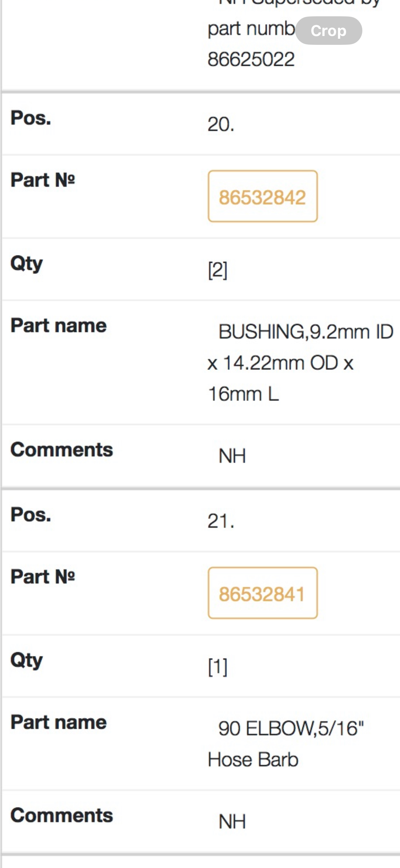Click Part № label beside 86532841
Screen dimensions: 400x868
coord(43,576)
